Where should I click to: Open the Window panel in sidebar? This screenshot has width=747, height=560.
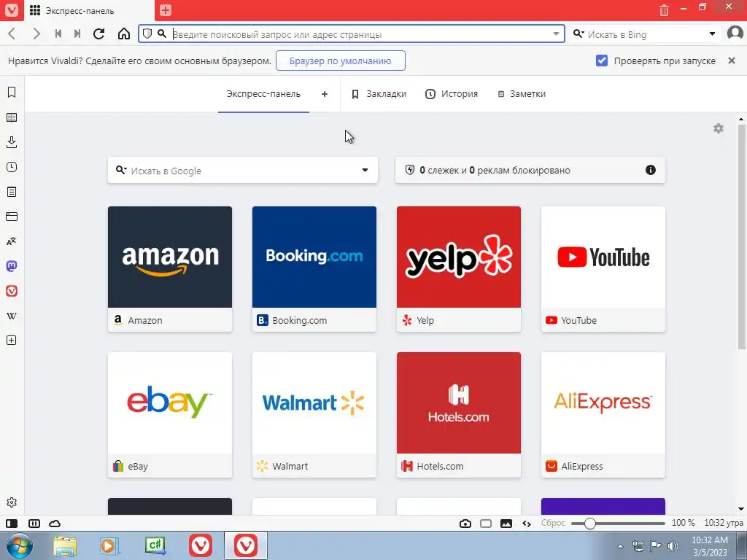(x=12, y=217)
